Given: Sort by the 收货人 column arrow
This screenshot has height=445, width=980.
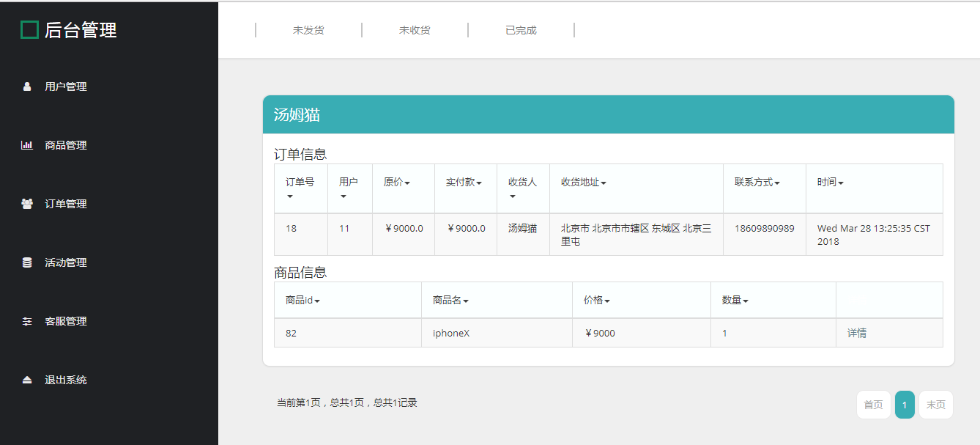Looking at the screenshot, I should (513, 196).
